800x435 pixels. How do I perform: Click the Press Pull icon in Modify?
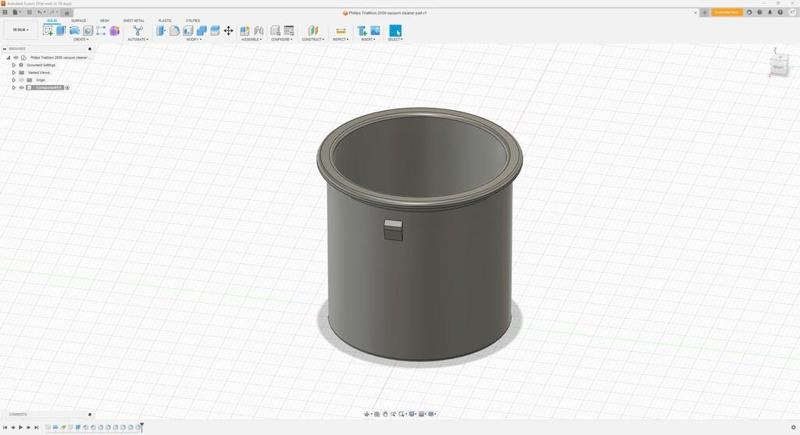161,31
